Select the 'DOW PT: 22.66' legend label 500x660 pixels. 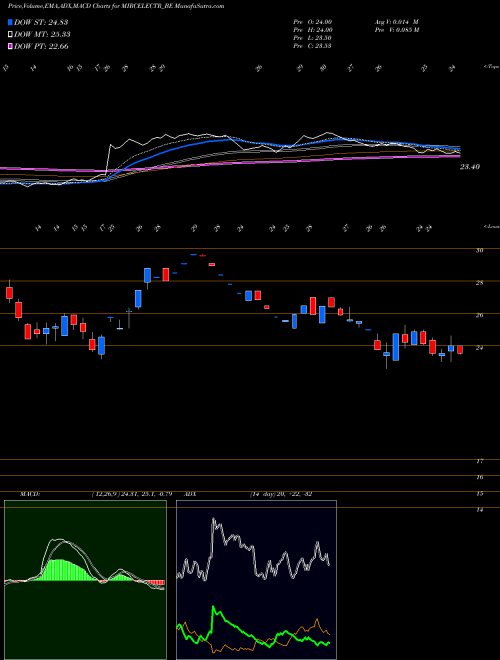pyautogui.click(x=41, y=47)
